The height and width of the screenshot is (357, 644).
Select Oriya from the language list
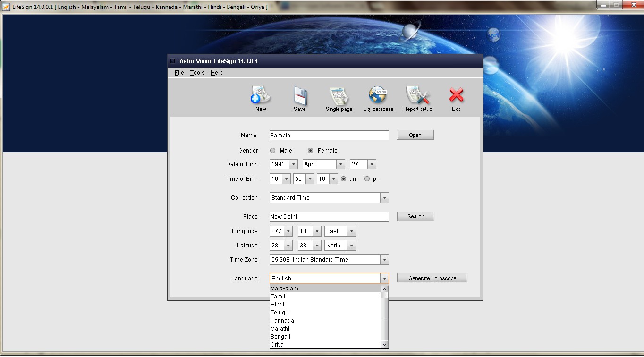(x=325, y=345)
